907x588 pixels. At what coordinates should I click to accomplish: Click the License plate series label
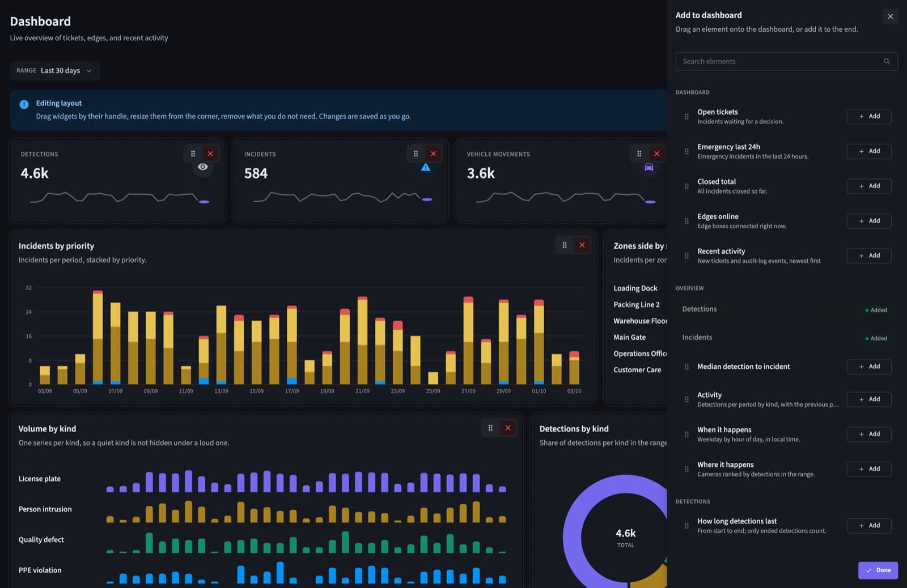39,479
